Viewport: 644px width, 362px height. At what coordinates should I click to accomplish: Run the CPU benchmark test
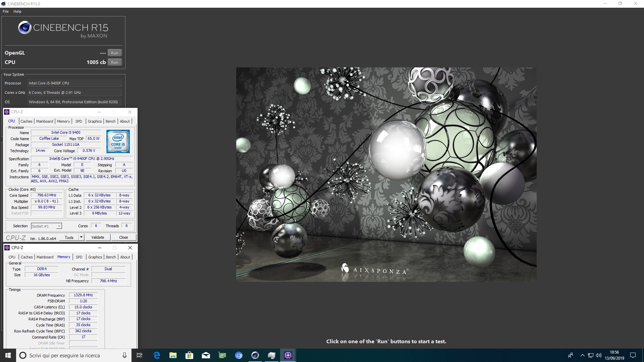pyautogui.click(x=114, y=62)
